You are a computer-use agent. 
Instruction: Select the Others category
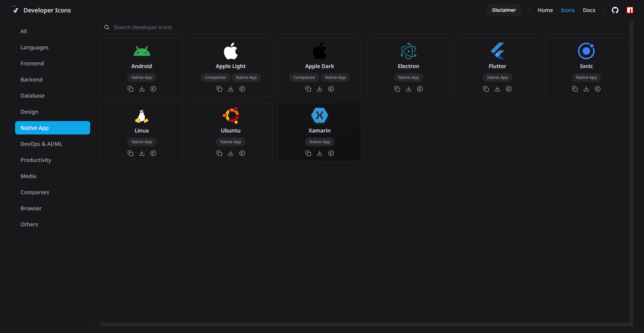(x=53, y=224)
